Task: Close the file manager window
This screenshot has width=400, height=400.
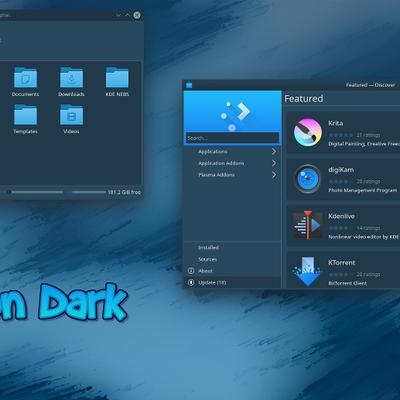Action: [137, 15]
